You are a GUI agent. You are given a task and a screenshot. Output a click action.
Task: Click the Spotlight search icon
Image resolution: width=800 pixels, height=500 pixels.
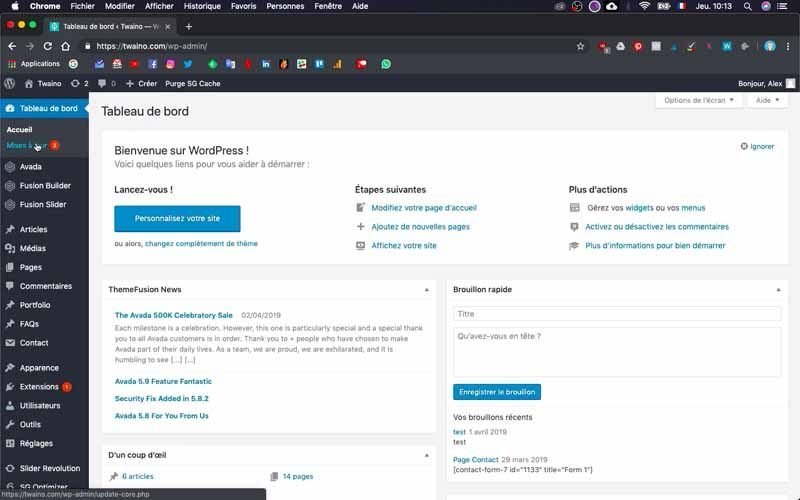click(747, 6)
